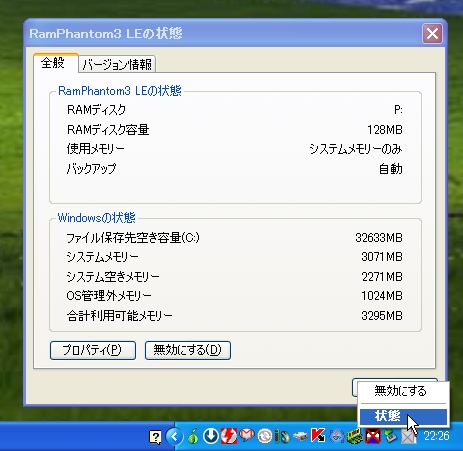Click the gray sync circle tray icon

click(x=265, y=436)
